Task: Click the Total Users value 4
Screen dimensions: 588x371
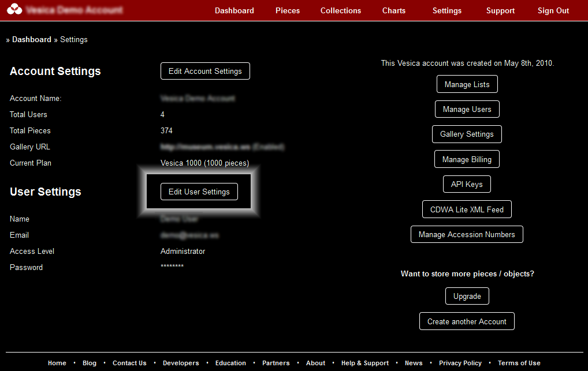Action: coord(162,114)
